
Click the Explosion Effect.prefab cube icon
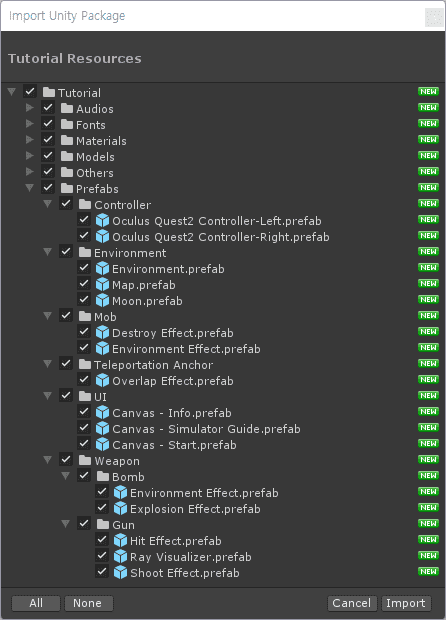coord(120,508)
